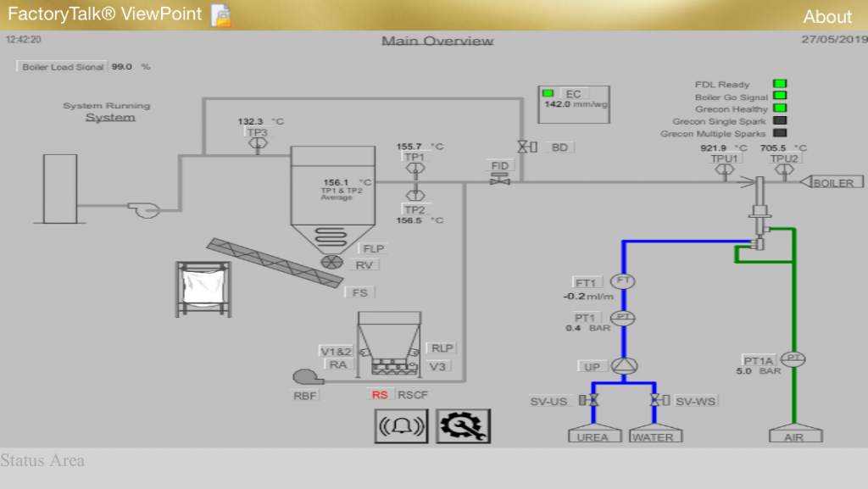The height and width of the screenshot is (489, 868).
Task: Open the System link
Action: tap(110, 117)
